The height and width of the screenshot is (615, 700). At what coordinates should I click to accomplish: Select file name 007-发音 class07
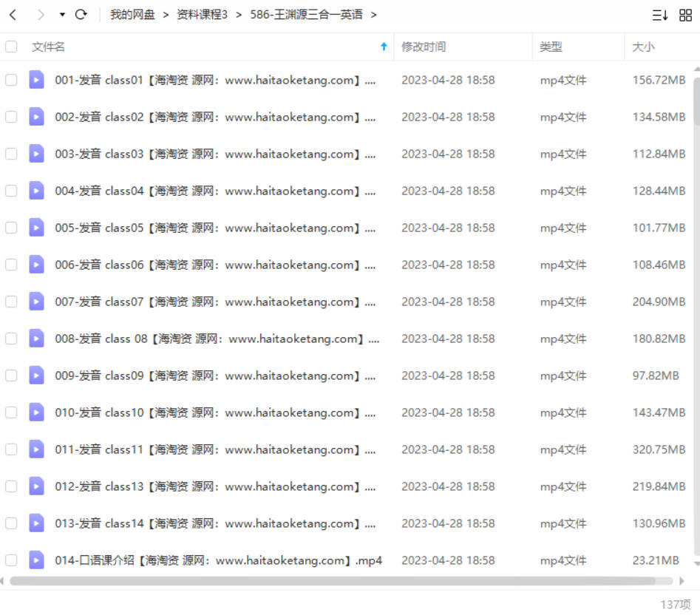[215, 302]
